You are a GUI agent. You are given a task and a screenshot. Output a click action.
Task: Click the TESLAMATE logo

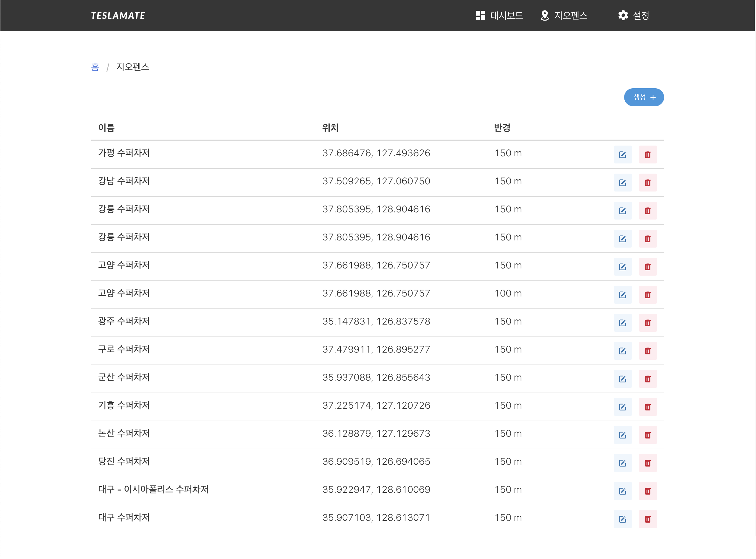118,16
